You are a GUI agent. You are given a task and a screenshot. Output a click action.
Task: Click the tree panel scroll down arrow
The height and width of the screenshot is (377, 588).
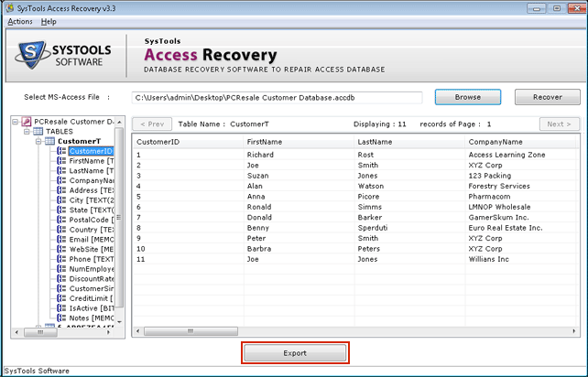click(x=119, y=321)
